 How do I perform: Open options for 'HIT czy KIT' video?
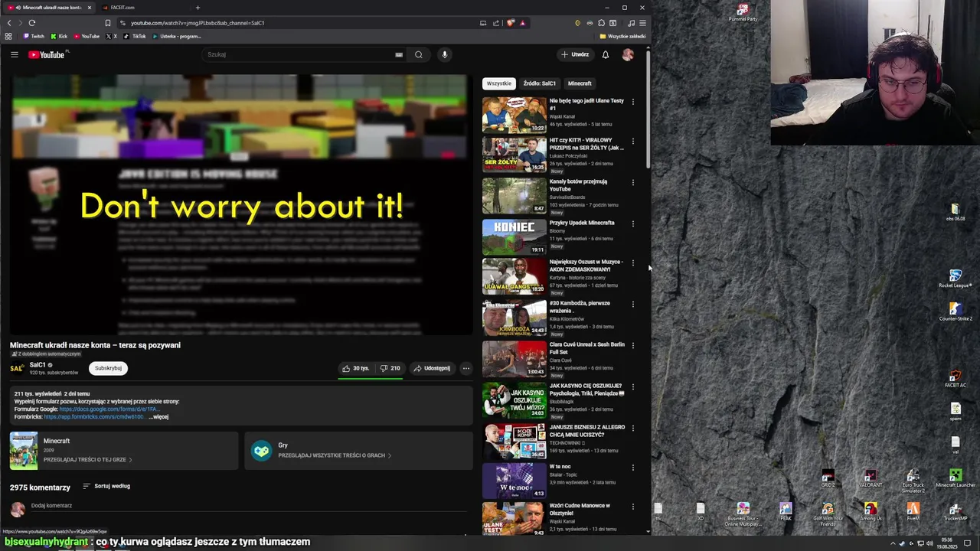[632, 142]
